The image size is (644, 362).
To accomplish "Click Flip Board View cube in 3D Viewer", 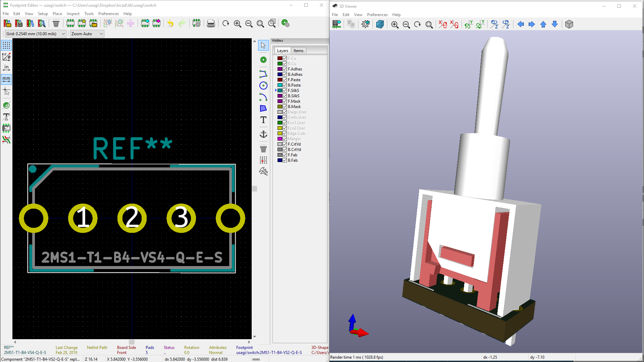I will (569, 24).
